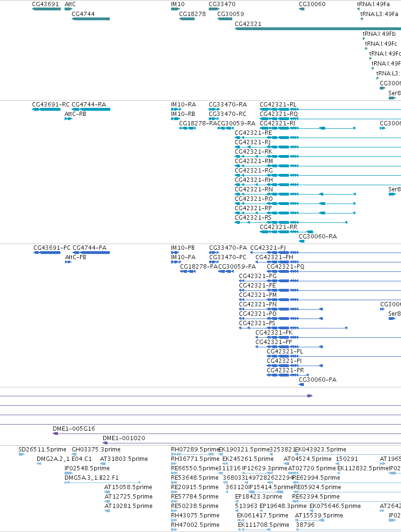This screenshot has height=532, width=401.
Task: Select the GH03375.3prime EST label
Action: (96, 450)
